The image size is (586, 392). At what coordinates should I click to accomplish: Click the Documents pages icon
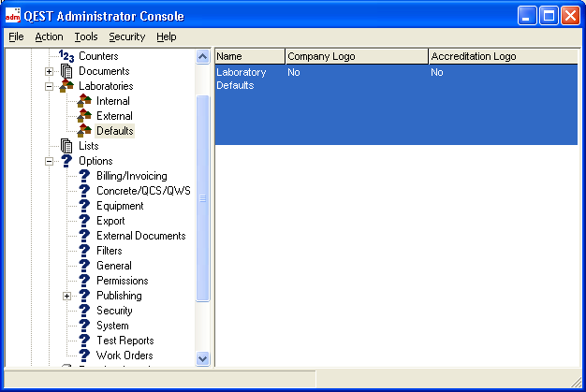coord(66,71)
